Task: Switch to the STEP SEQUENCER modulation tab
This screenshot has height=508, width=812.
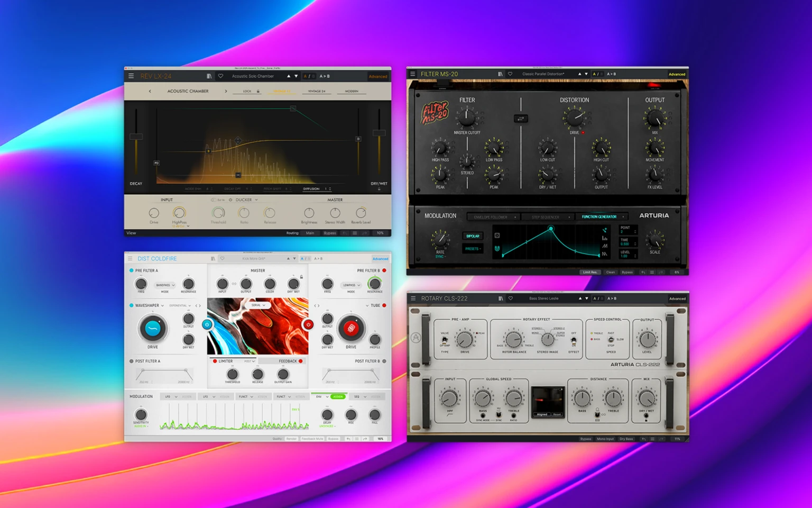Action: (547, 217)
